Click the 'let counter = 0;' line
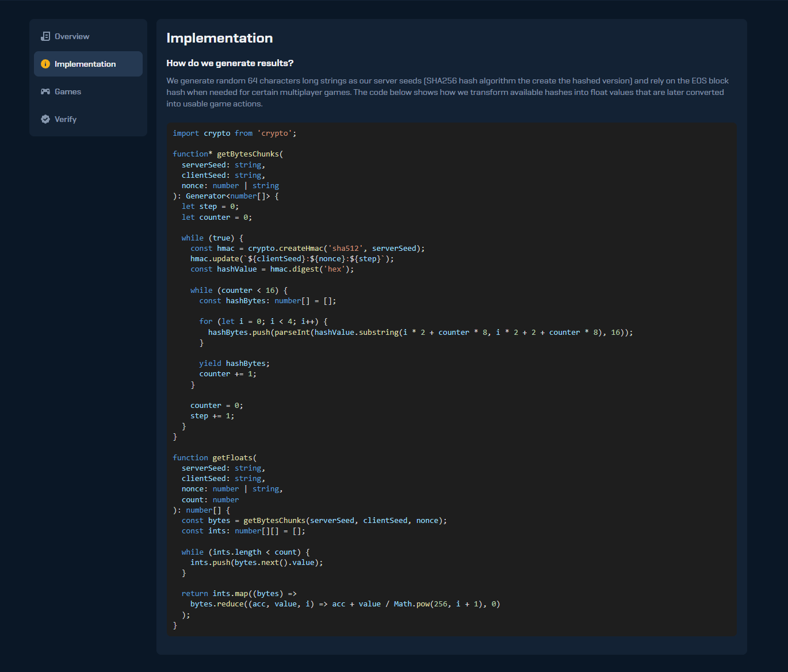The height and width of the screenshot is (672, 788). pyautogui.click(x=217, y=217)
